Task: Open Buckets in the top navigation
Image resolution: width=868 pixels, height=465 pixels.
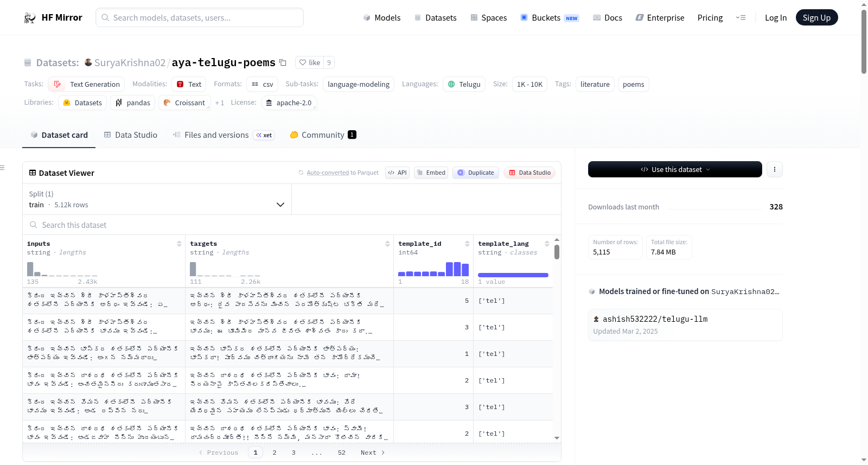Action: (550, 18)
